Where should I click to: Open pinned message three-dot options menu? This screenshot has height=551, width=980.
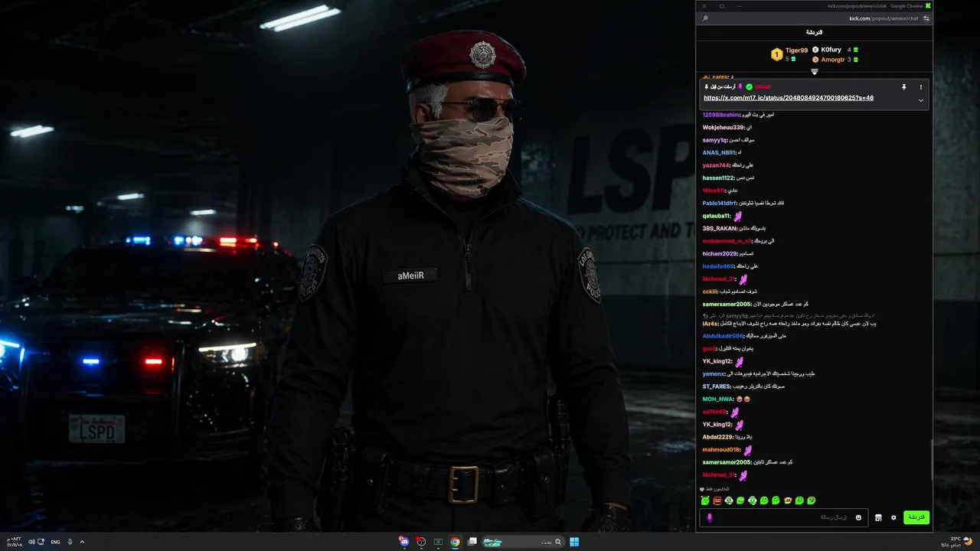click(920, 87)
